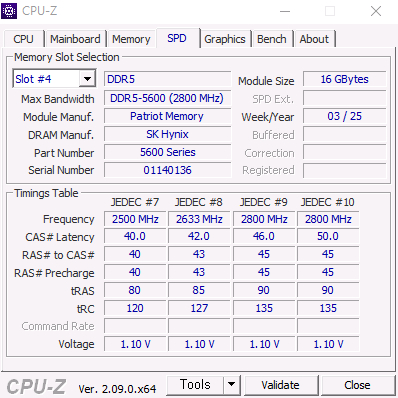The image size is (398, 398).
Task: Click the JEDEC #10 voltage 1.10 V cell
Action: click(x=328, y=344)
